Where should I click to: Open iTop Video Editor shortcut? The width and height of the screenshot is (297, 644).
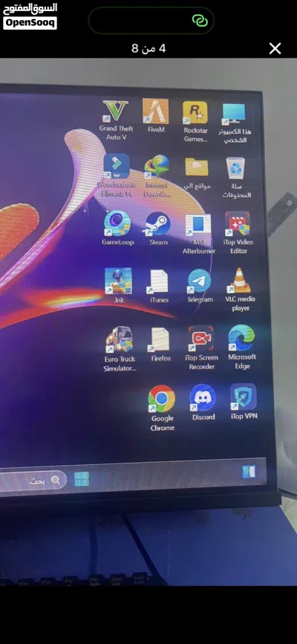click(x=238, y=224)
